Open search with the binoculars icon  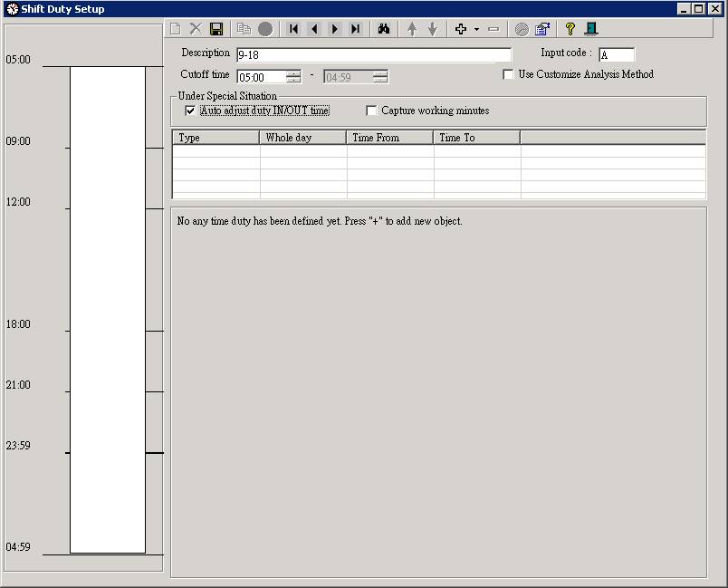point(384,29)
